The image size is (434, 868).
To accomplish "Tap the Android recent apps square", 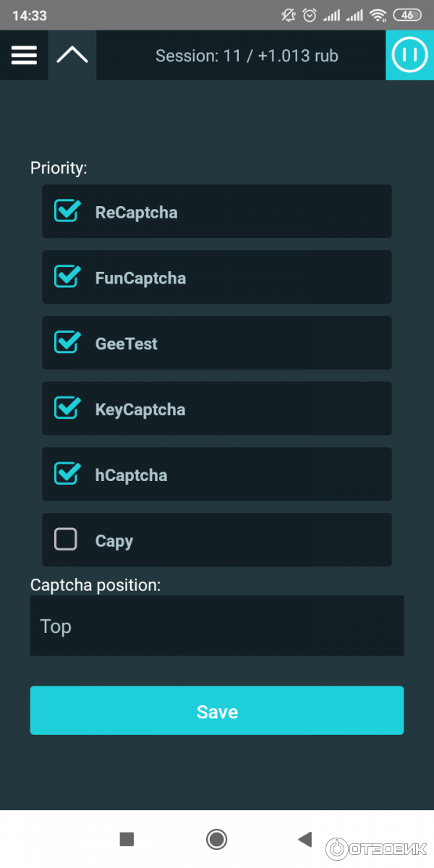I will 127,839.
